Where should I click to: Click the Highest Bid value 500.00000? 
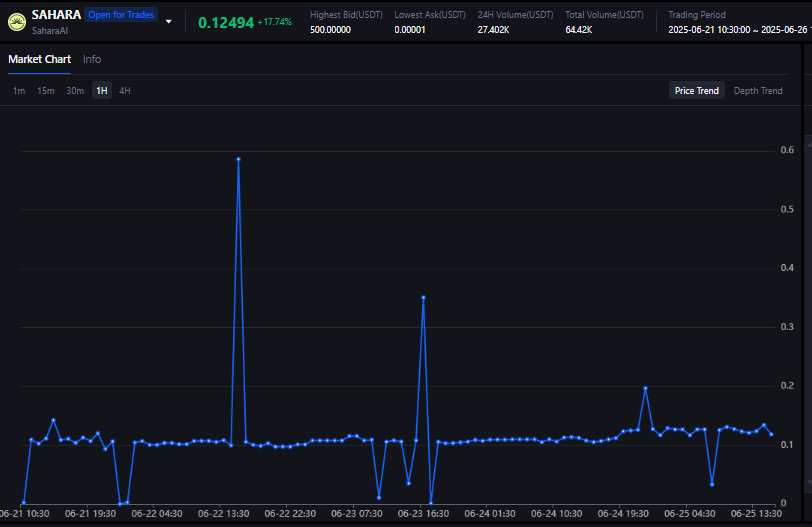(330, 30)
